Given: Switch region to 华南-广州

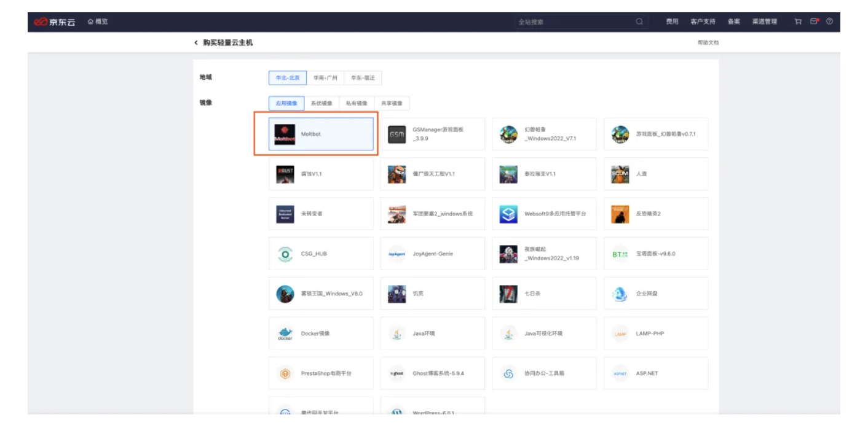Looking at the screenshot, I should pos(325,78).
